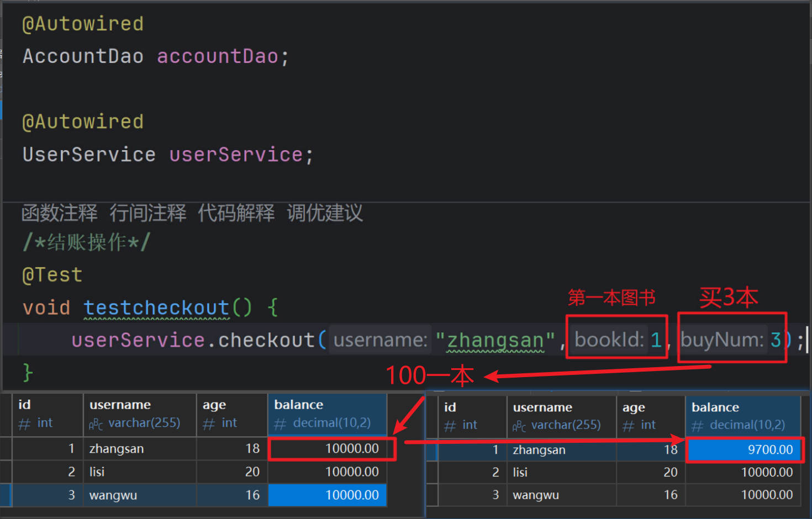Click the decimal type icon under balance in left table
This screenshot has width=812, height=519.
(x=280, y=424)
